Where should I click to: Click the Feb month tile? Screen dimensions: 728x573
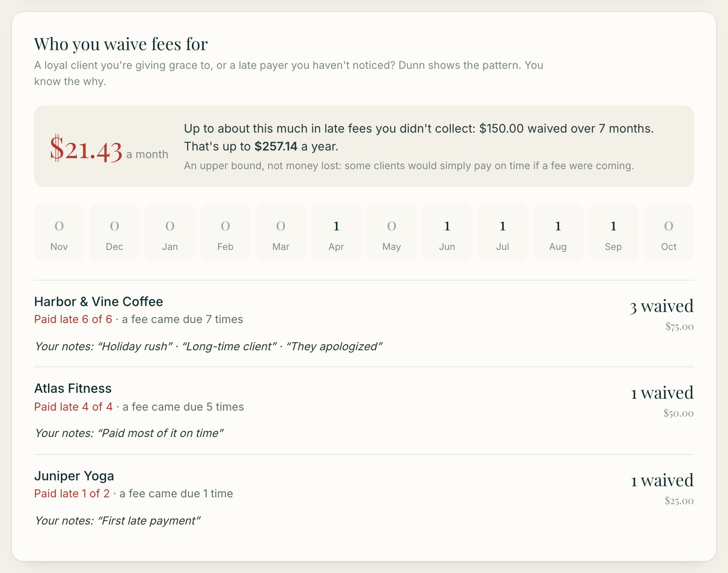(225, 233)
